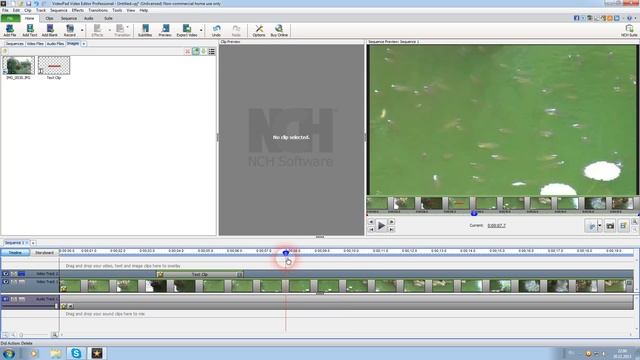Viewport: 640px width, 360px height.
Task: Click the current time value 0:00:07.7
Action: (x=496, y=225)
